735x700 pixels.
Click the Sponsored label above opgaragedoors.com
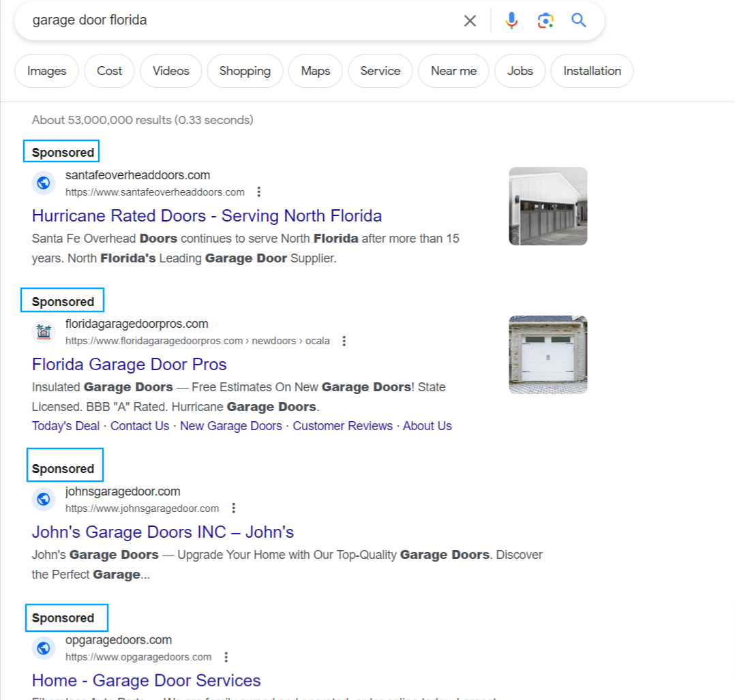click(63, 618)
